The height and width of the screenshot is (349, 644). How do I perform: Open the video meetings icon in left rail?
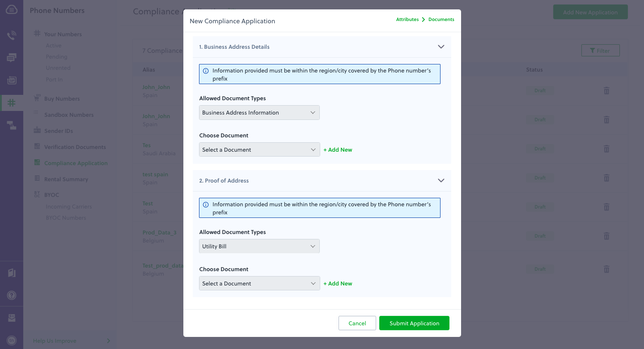coord(12,80)
